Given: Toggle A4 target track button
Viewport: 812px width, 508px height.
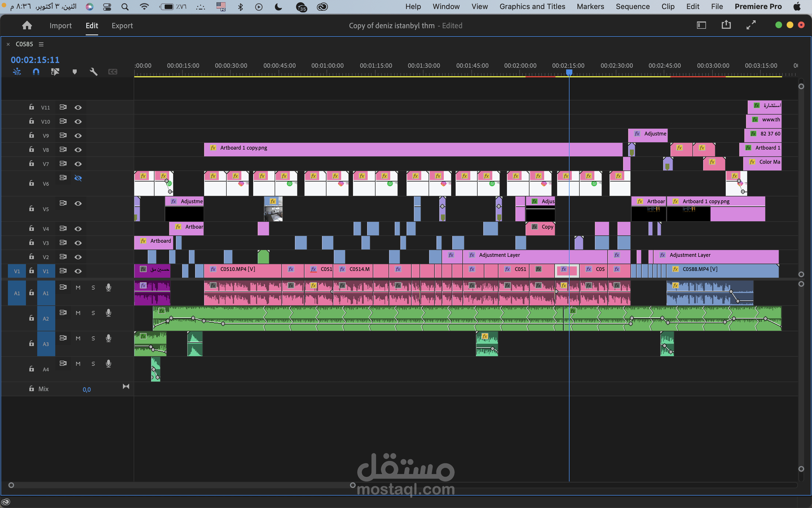Looking at the screenshot, I should click(x=46, y=370).
